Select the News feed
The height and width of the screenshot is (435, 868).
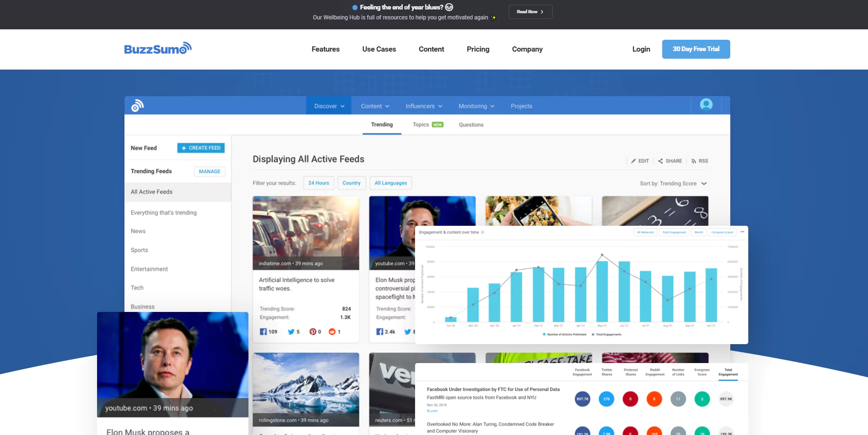coord(138,231)
